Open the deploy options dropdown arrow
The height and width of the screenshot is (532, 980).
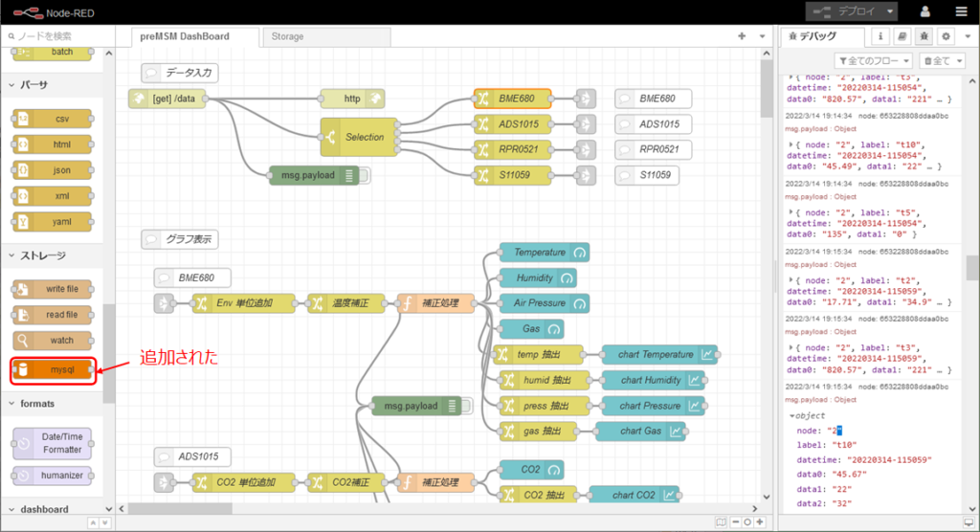tap(890, 11)
